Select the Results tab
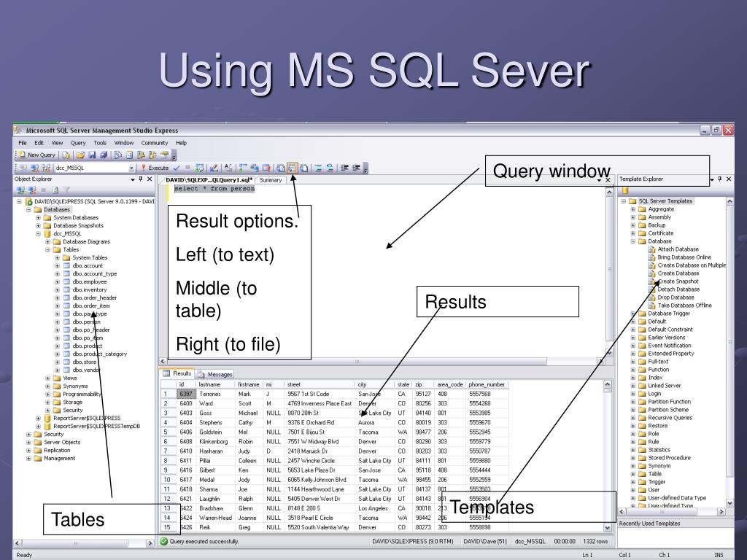The image size is (747, 560). click(x=177, y=374)
